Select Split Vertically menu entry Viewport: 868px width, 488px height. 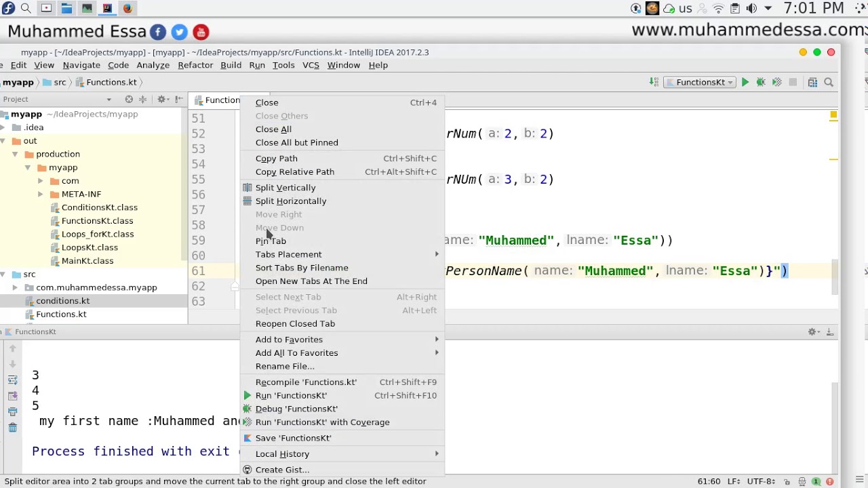point(342,188)
